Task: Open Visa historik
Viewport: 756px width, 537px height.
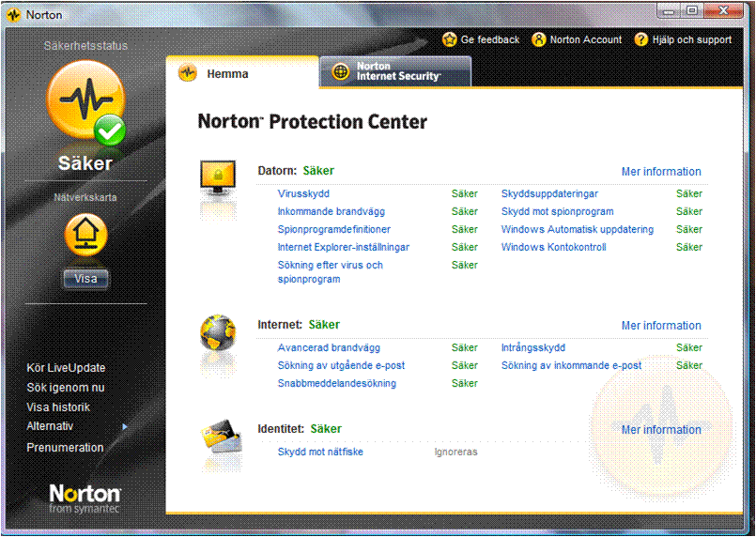Action: click(x=58, y=407)
